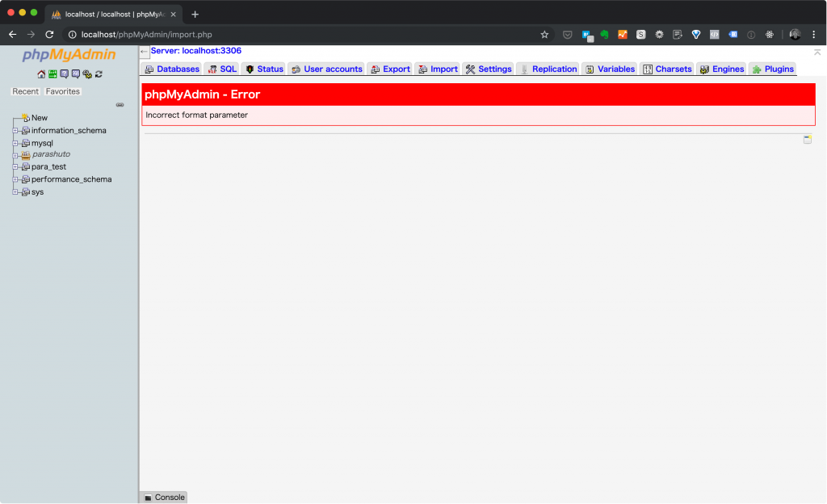The image size is (827, 504).
Task: Click the Home icon in the sidebar
Action: [41, 74]
